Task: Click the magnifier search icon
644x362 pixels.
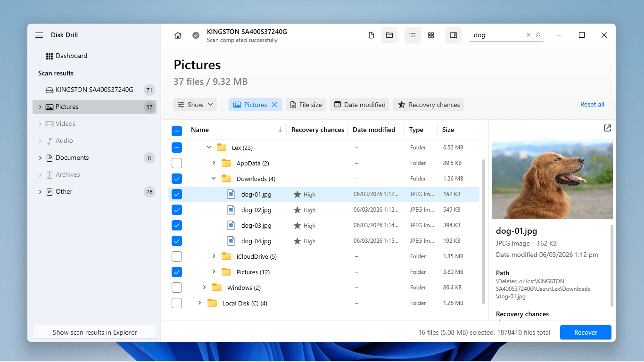Action: tap(538, 35)
